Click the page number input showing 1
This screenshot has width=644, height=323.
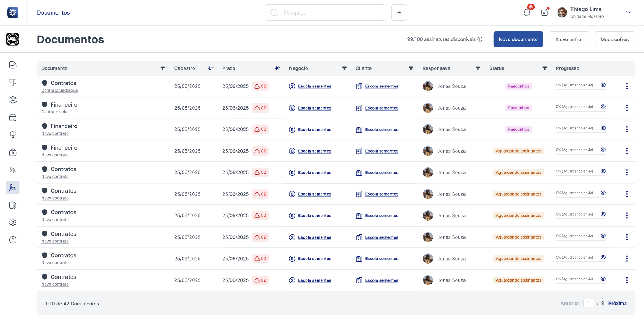tap(589, 303)
